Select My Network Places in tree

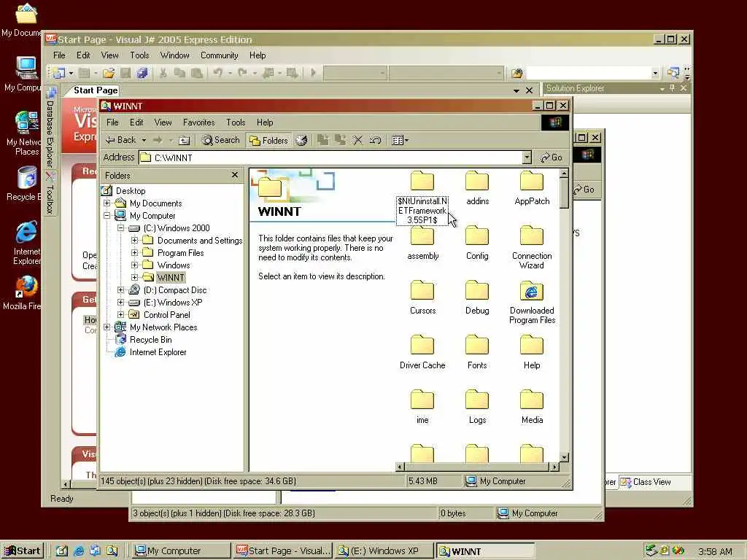(163, 327)
